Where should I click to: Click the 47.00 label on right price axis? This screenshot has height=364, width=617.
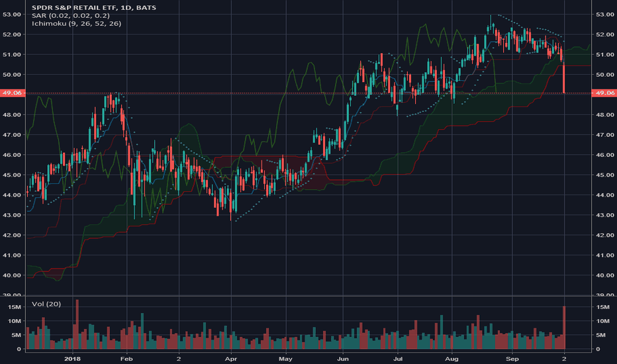(x=605, y=135)
